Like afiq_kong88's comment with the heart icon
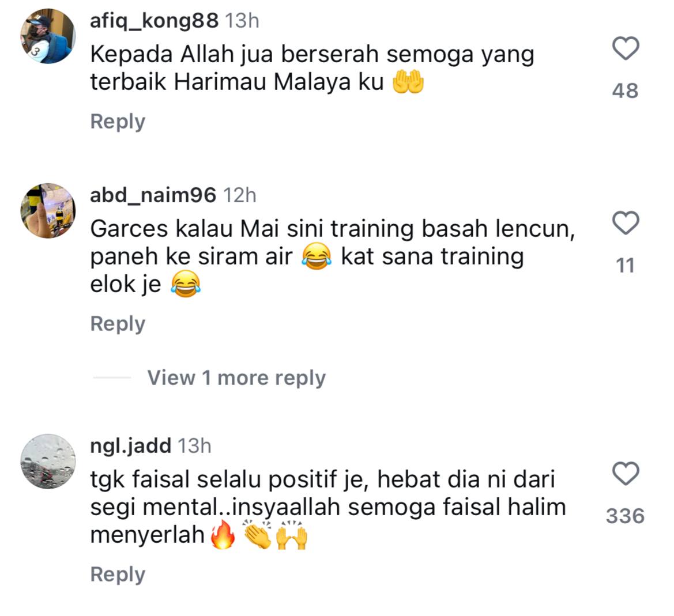The image size is (674, 616). tap(626, 48)
